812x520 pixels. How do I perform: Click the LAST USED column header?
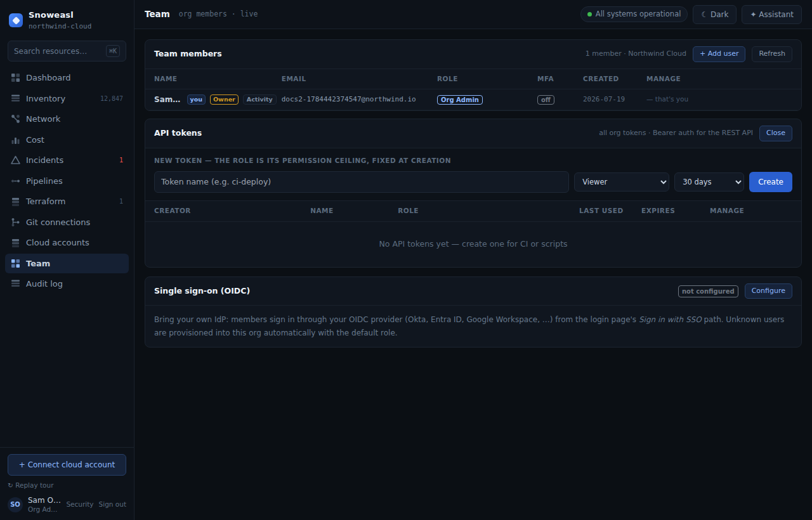[x=601, y=211]
